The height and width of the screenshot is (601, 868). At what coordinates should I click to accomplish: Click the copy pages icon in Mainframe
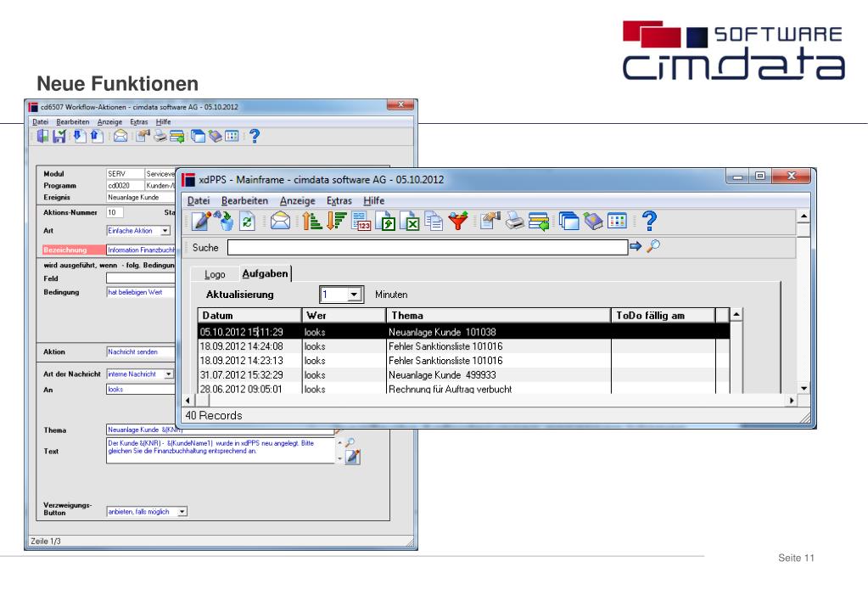pyautogui.click(x=434, y=221)
